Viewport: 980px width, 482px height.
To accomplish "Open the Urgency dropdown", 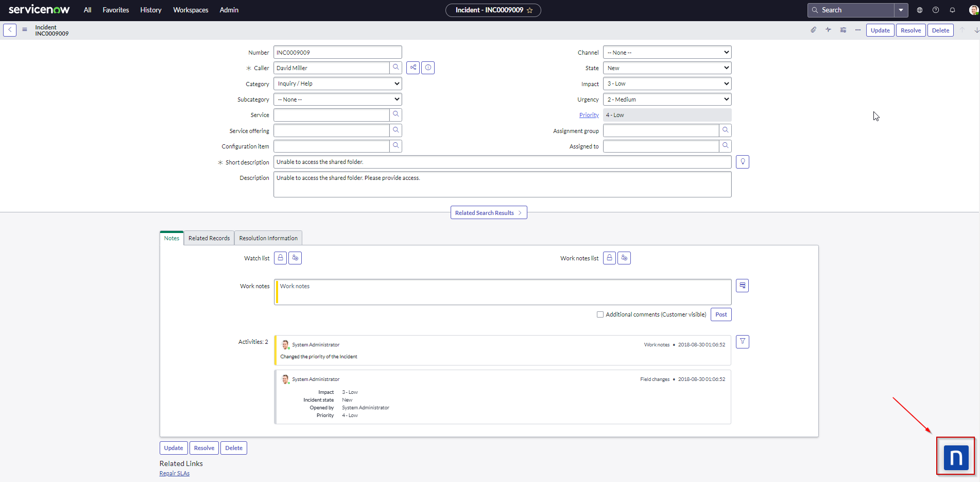I will tap(667, 99).
